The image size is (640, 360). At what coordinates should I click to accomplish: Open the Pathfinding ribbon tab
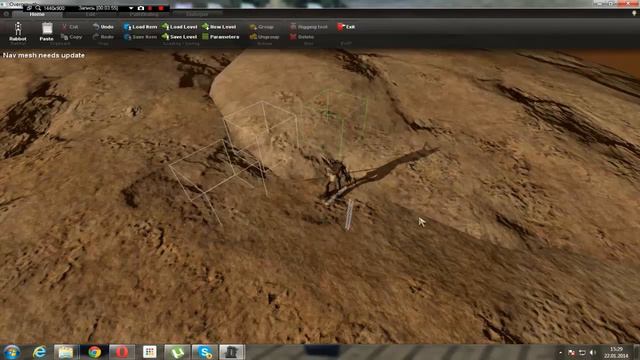click(144, 14)
